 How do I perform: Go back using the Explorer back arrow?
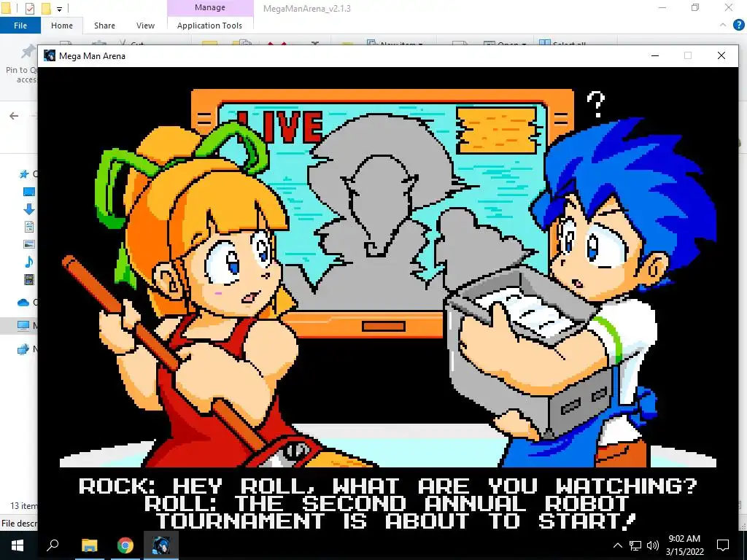[x=14, y=116]
